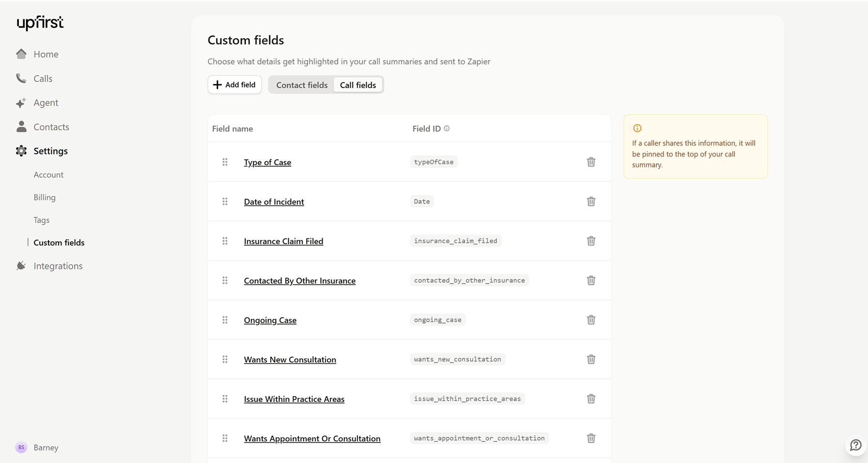Click the contacted_by_other_insurance field ID
The width and height of the screenshot is (868, 463).
point(469,280)
